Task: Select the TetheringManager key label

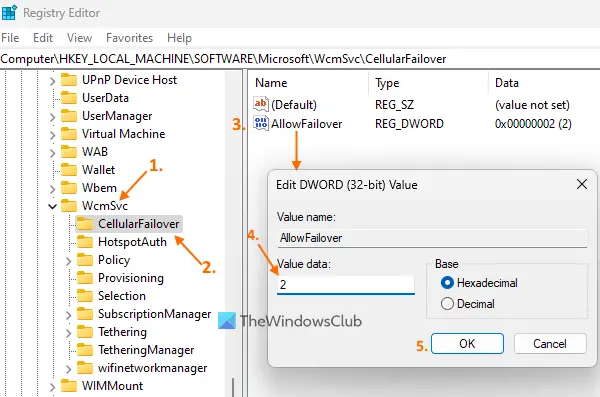Action: 146,350
